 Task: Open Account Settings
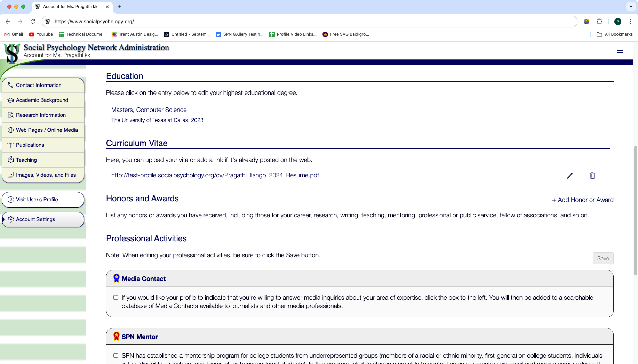(x=43, y=219)
